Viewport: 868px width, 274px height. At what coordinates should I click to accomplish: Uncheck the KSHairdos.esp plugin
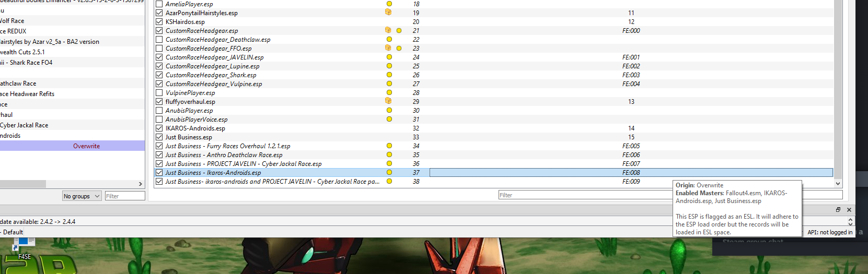[159, 21]
